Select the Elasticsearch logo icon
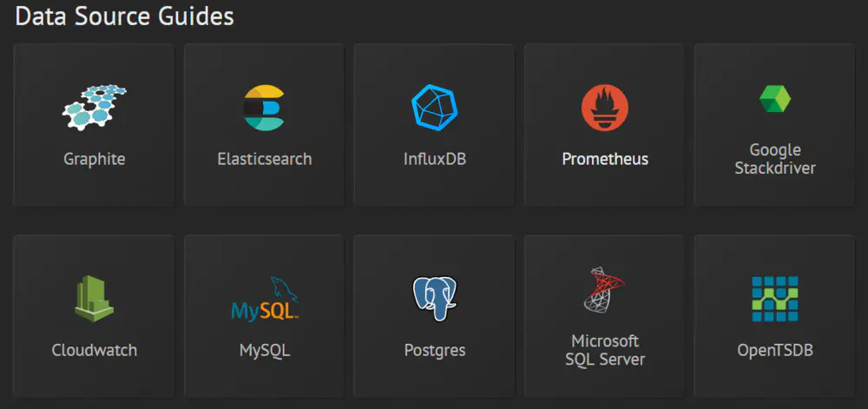This screenshot has width=868, height=409. pyautogui.click(x=264, y=108)
